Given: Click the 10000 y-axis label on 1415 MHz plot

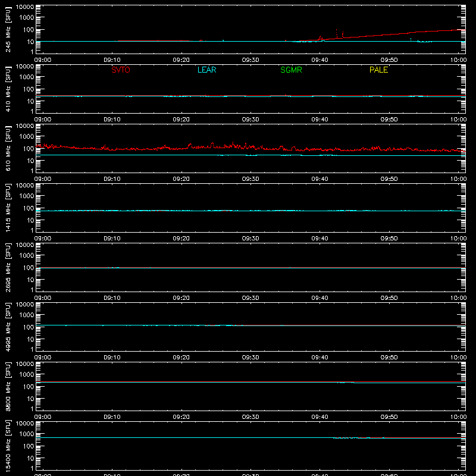Looking at the screenshot, I should pos(25,186).
